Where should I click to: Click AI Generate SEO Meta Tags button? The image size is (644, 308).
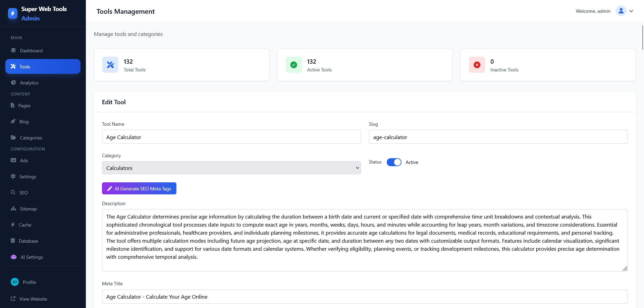click(x=139, y=189)
